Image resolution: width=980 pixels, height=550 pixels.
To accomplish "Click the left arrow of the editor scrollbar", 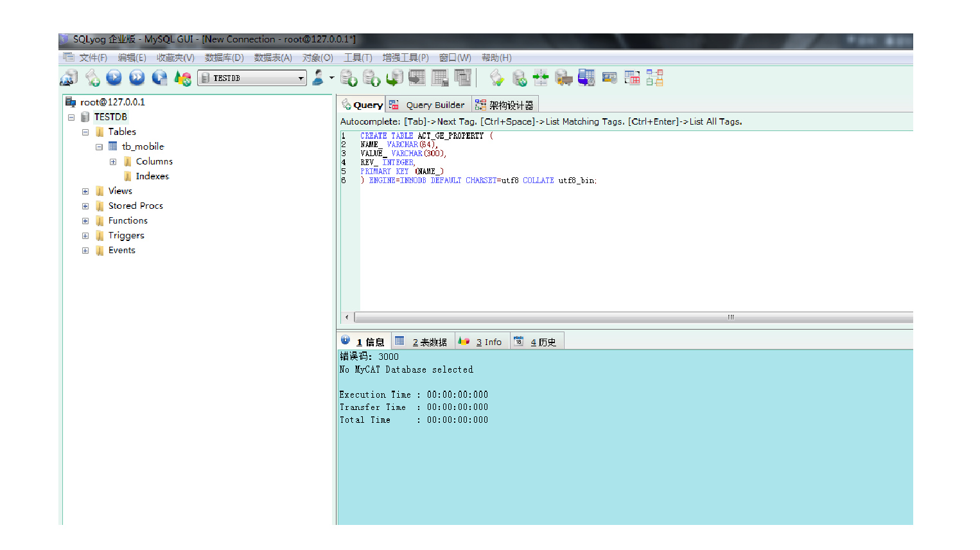I will pos(347,317).
